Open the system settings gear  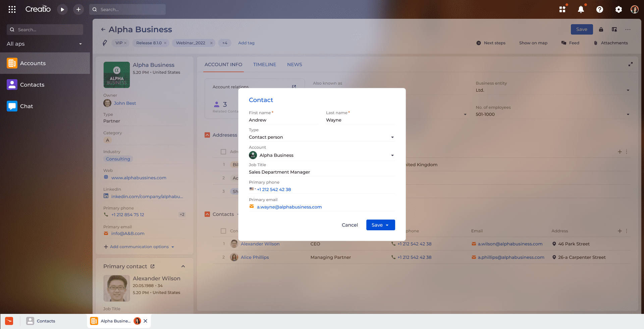[619, 9]
